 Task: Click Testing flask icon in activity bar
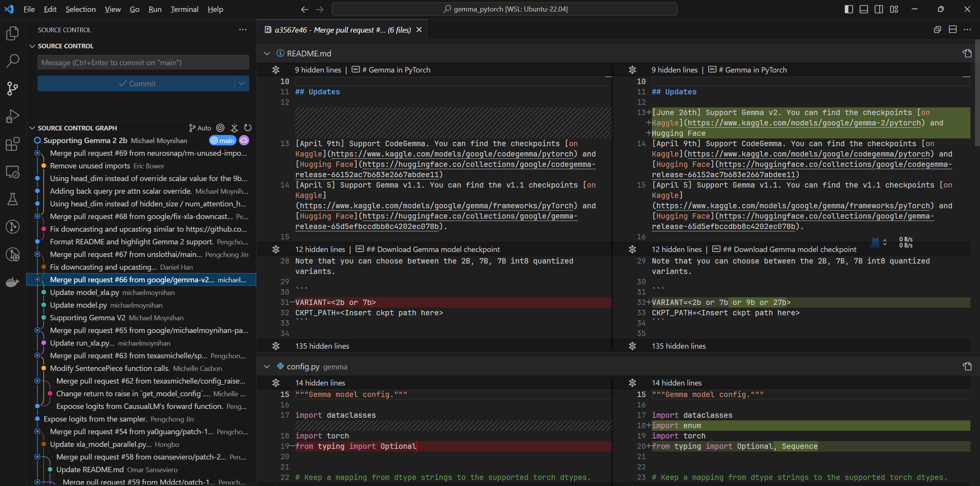click(12, 199)
